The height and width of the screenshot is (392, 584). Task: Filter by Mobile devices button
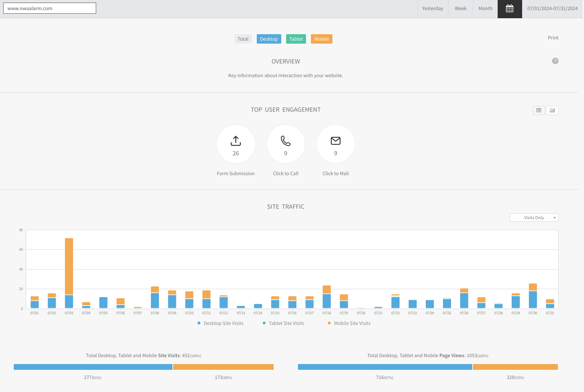pos(321,39)
